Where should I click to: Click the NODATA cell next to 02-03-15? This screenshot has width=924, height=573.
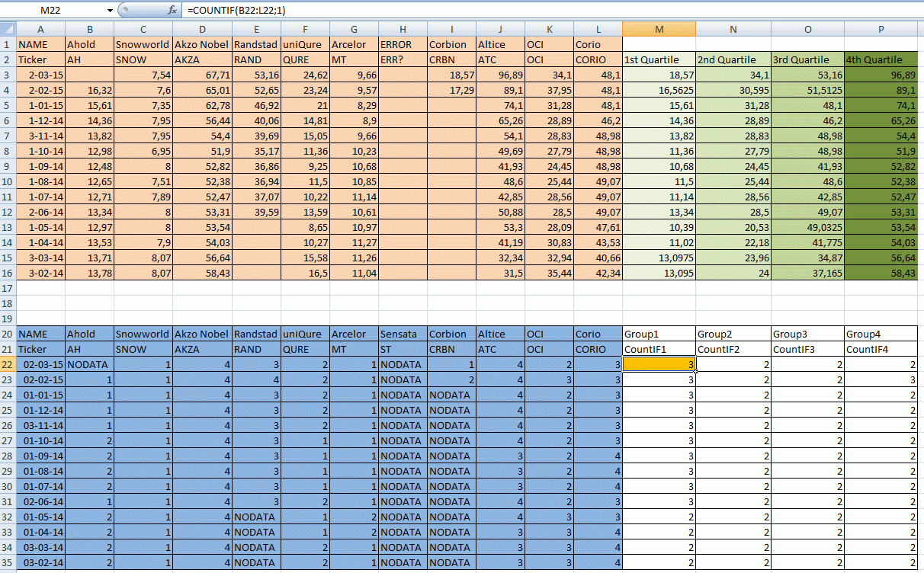89,364
